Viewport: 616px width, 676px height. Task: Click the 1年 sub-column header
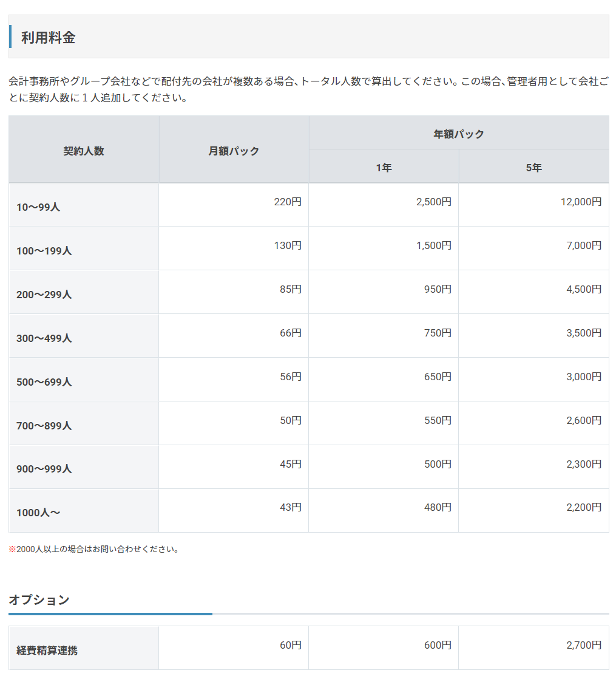(384, 168)
